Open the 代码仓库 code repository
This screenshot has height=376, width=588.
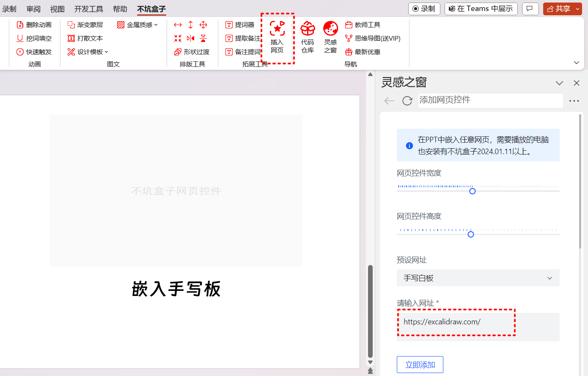308,38
